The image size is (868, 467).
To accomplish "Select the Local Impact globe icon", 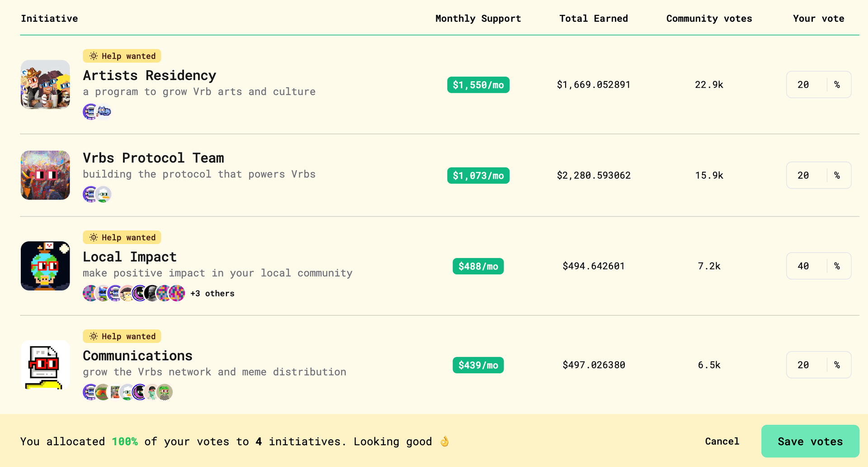I will point(45,266).
